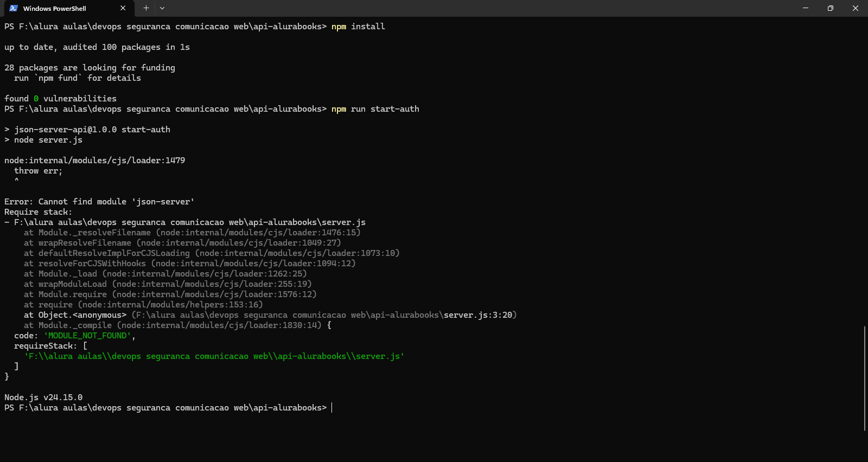
Task: Click the 'run `npm fund` for details' line
Action: [78, 78]
